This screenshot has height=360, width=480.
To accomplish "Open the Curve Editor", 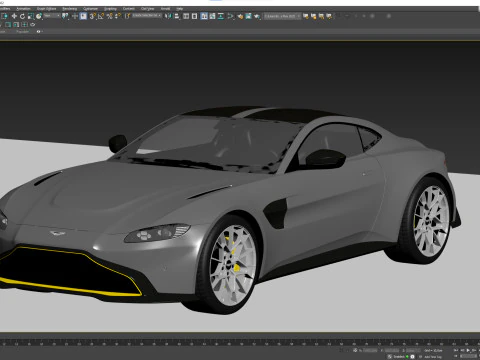I will point(212,16).
